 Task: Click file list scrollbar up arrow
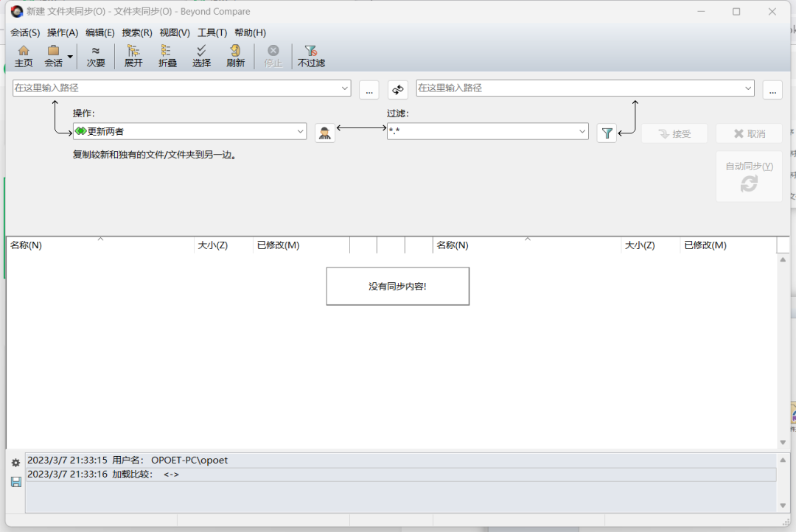coord(783,259)
